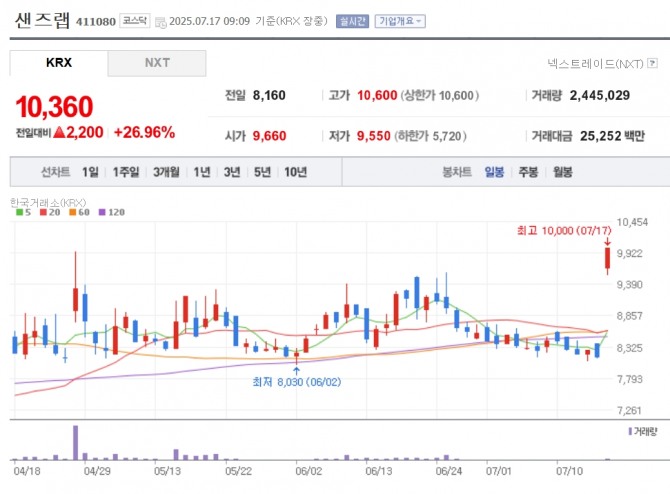670x494 pixels.
Task: Click the 최저 8,030 low marker arrow
Action: (x=296, y=369)
